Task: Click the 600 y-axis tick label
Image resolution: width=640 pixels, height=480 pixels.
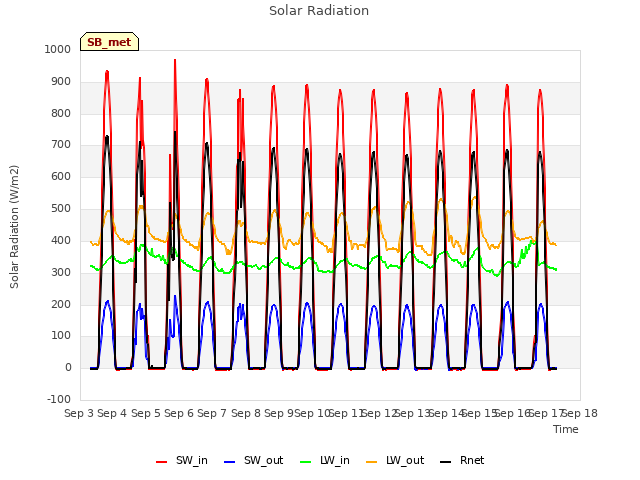Action: tap(61, 176)
